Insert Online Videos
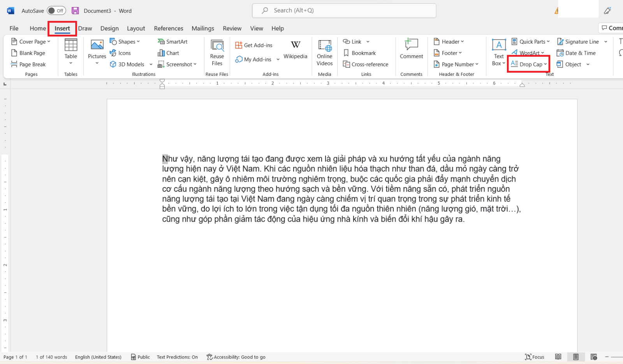The height and width of the screenshot is (364, 623). [324, 53]
